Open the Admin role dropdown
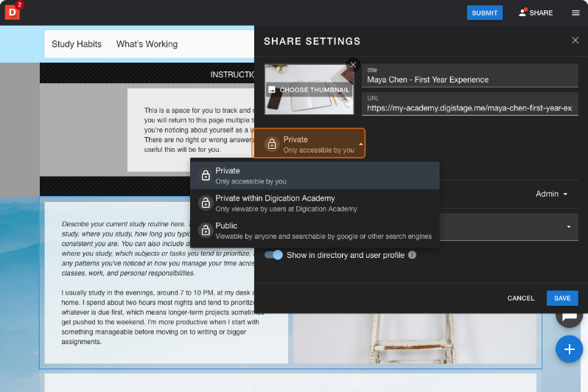 [551, 194]
